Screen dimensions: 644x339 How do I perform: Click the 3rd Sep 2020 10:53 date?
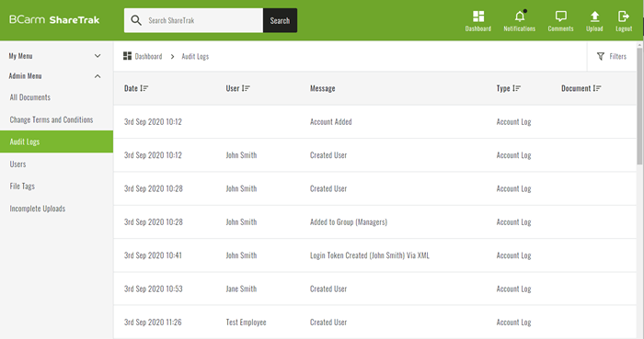point(154,288)
